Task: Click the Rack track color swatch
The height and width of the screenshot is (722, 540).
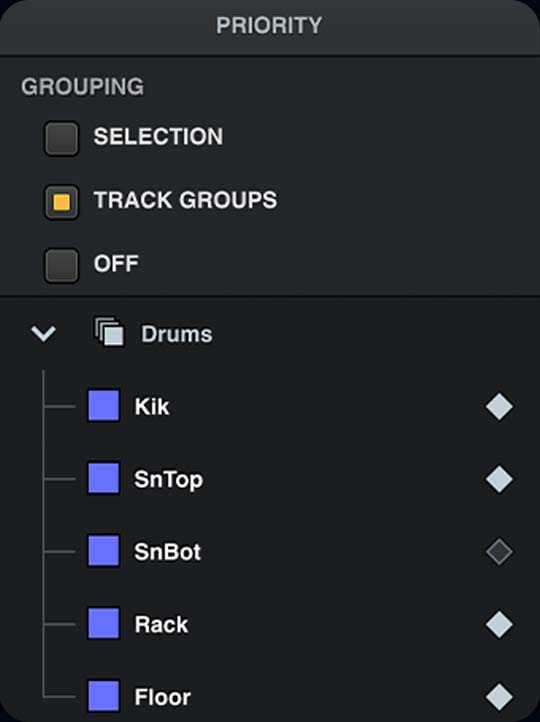Action: [104, 623]
